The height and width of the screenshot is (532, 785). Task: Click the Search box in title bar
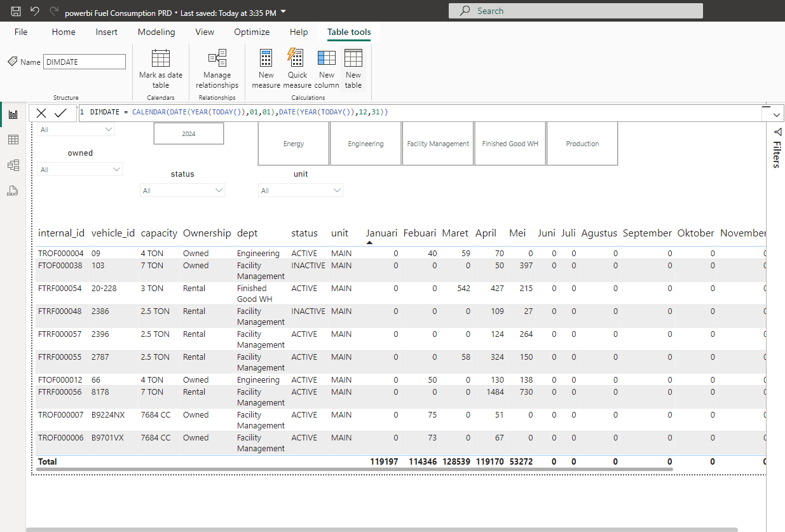(576, 11)
